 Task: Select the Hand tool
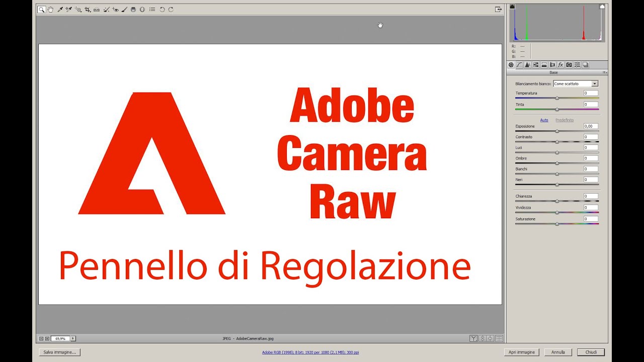(x=50, y=10)
